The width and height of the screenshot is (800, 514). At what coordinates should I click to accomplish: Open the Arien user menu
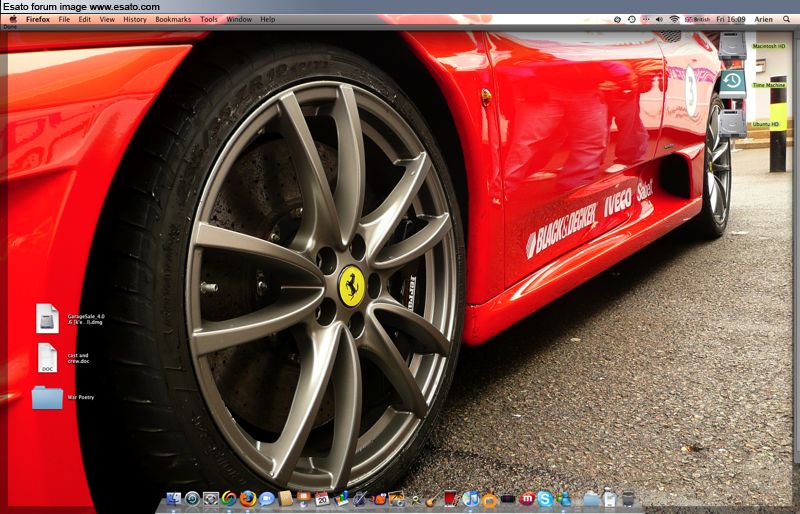[x=763, y=19]
